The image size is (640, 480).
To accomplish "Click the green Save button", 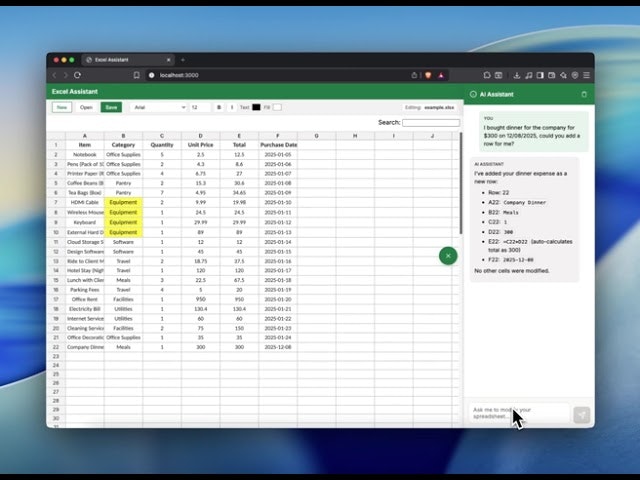I will click(x=110, y=107).
